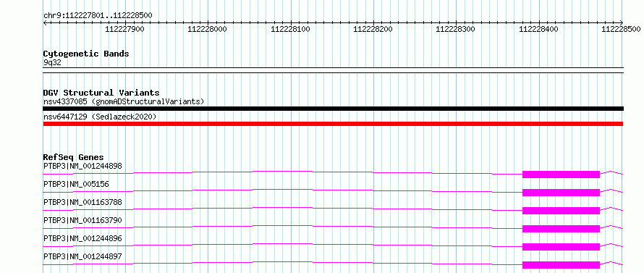
Task: Open the RefSeq Genes track heading
Action: click(74, 157)
